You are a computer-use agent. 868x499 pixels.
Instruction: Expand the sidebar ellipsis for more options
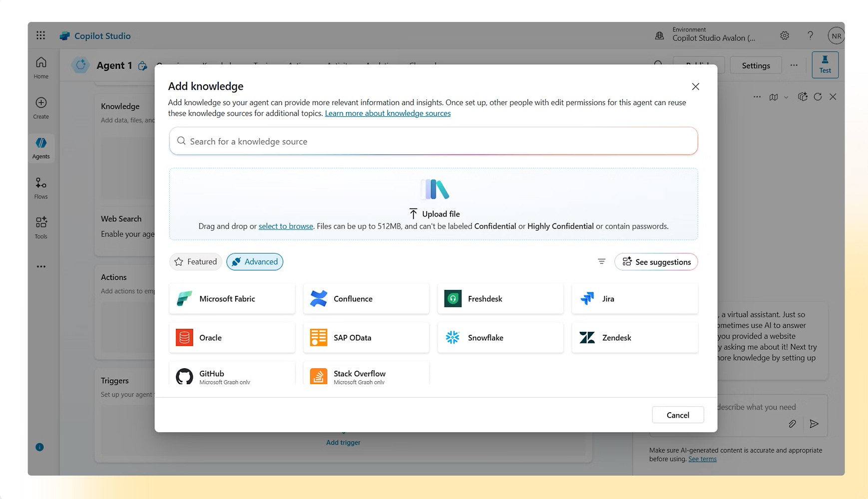[x=40, y=266]
